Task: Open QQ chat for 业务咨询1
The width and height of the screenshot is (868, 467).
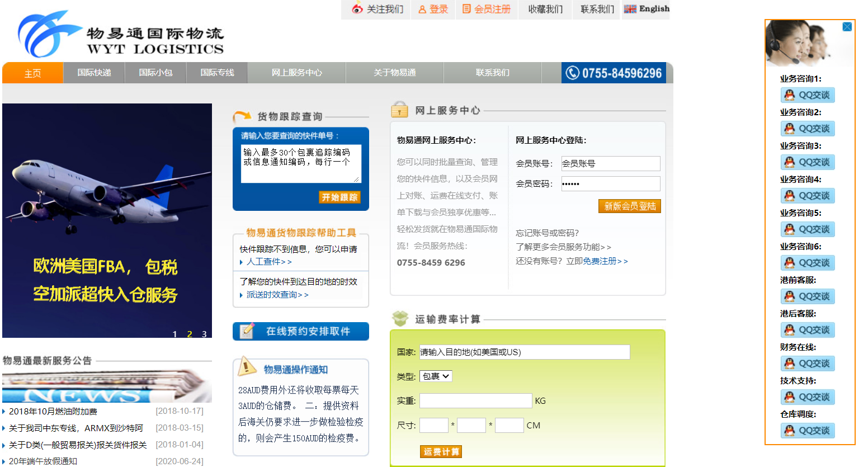Action: [808, 95]
